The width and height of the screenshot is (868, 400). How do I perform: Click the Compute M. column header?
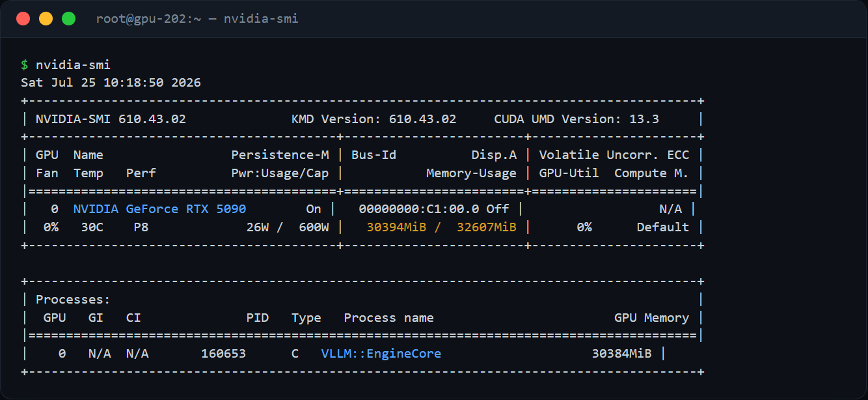[651, 173]
